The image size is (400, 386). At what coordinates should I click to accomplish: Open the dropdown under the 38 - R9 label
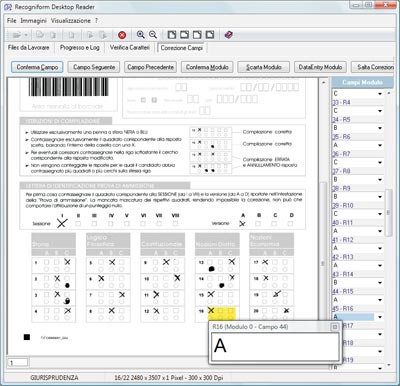[380, 197]
